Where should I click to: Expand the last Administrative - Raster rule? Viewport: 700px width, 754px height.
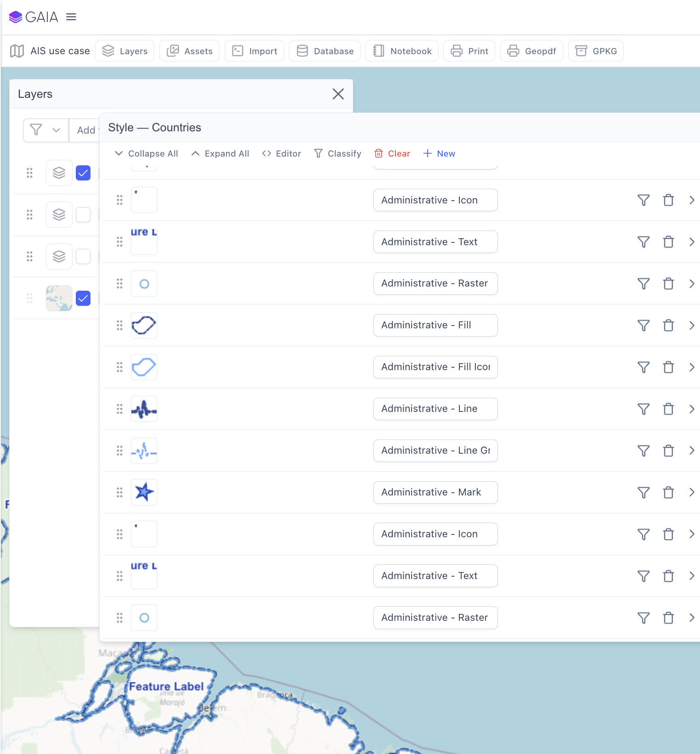691,618
